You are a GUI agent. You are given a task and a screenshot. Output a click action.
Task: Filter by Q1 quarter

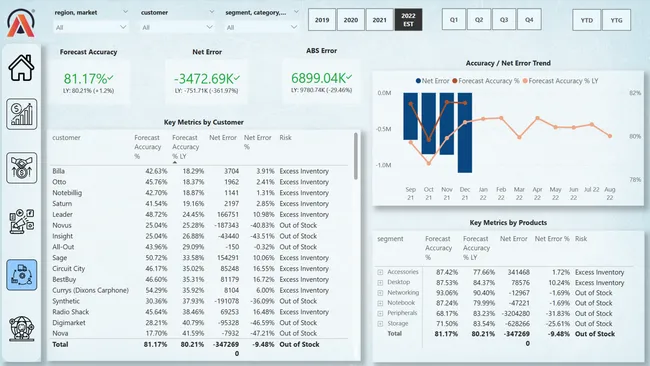coord(454,19)
